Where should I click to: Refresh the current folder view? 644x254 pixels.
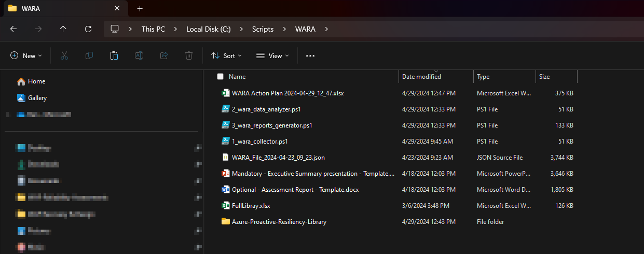(x=88, y=29)
